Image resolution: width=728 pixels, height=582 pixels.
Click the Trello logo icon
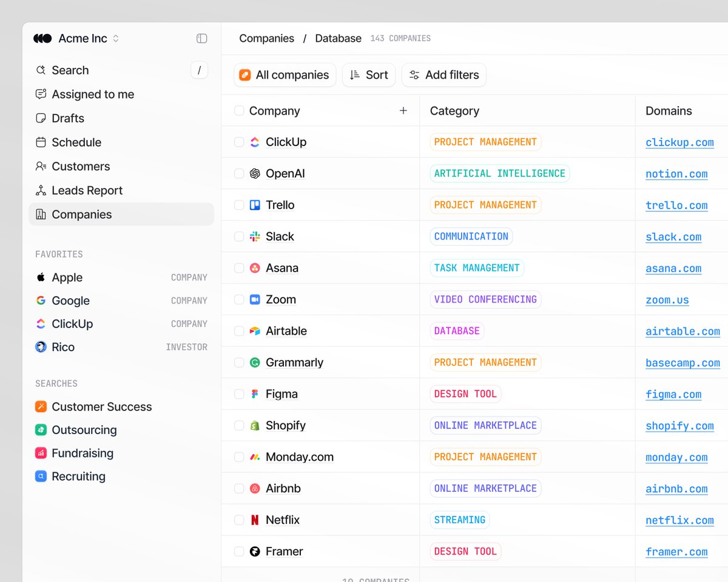coord(255,205)
